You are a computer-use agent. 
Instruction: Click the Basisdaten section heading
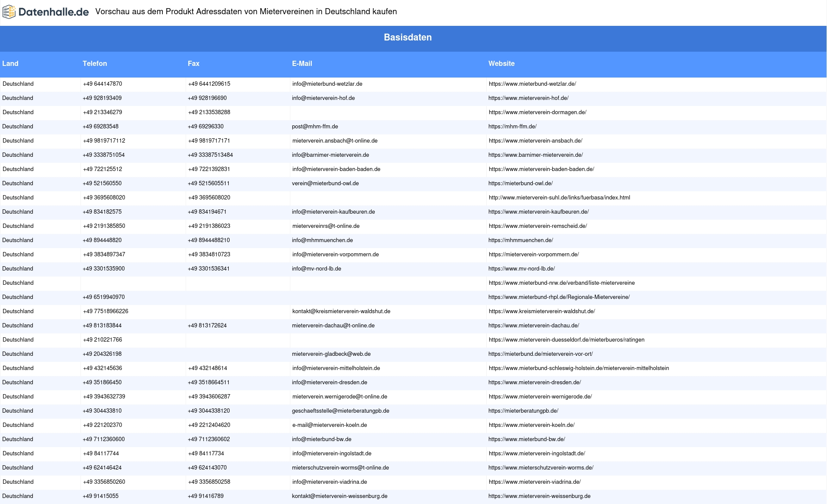click(408, 37)
